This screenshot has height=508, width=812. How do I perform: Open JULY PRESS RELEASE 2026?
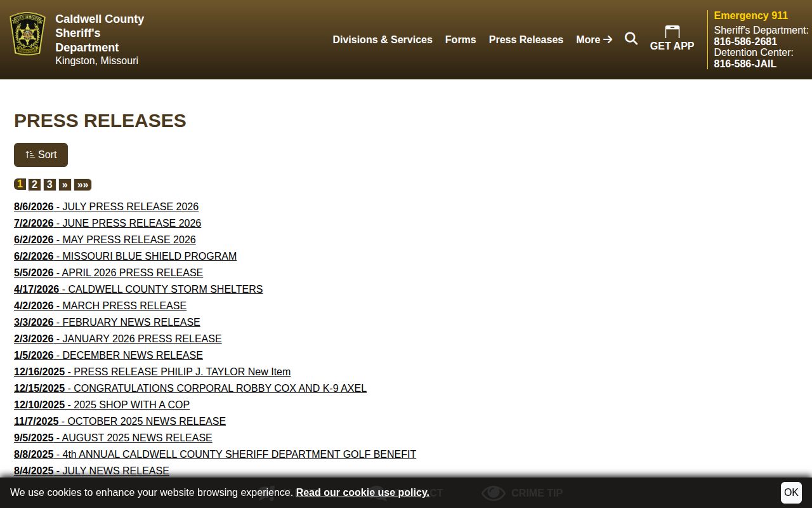point(106,206)
